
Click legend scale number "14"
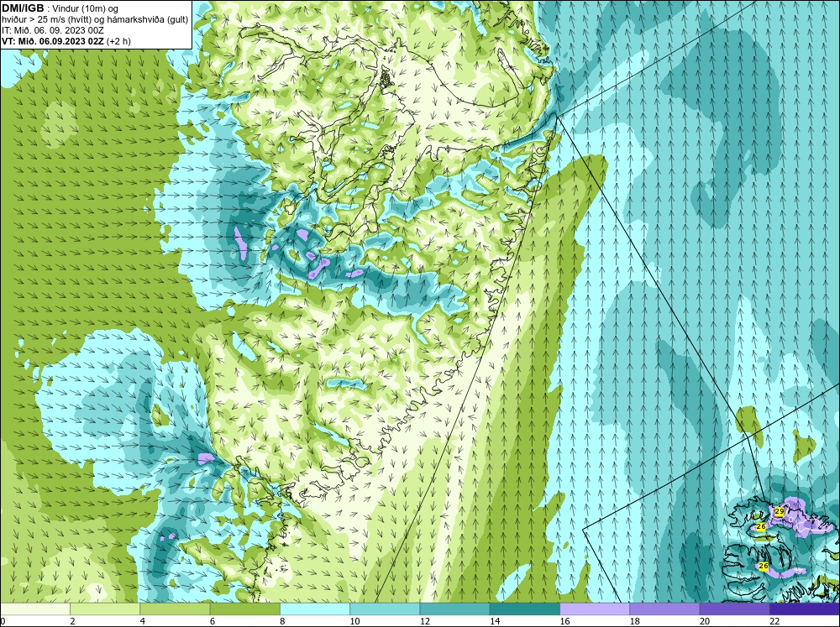point(495,621)
